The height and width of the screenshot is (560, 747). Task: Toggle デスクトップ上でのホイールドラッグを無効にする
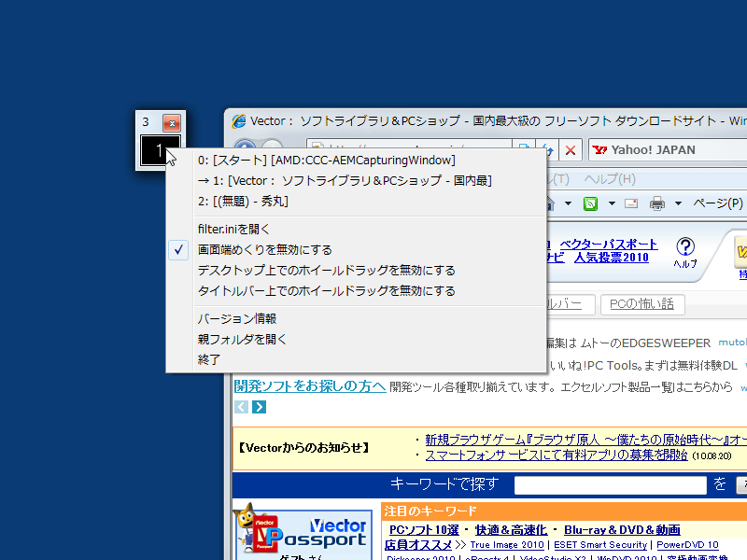coord(356,271)
